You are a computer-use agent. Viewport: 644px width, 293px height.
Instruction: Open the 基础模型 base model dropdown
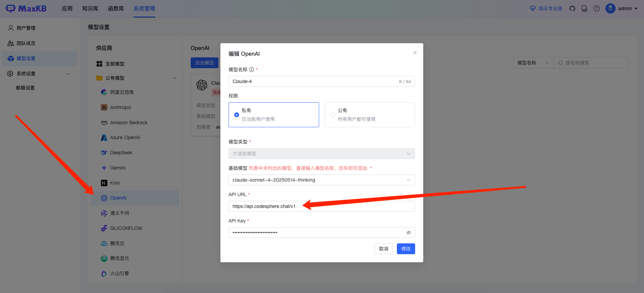tap(321, 180)
